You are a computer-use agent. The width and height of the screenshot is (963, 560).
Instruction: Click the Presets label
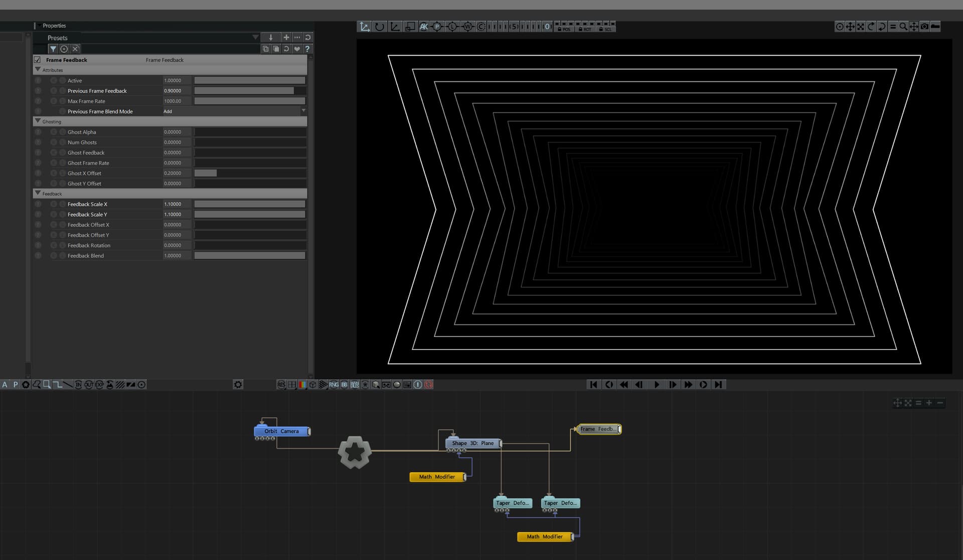(57, 38)
